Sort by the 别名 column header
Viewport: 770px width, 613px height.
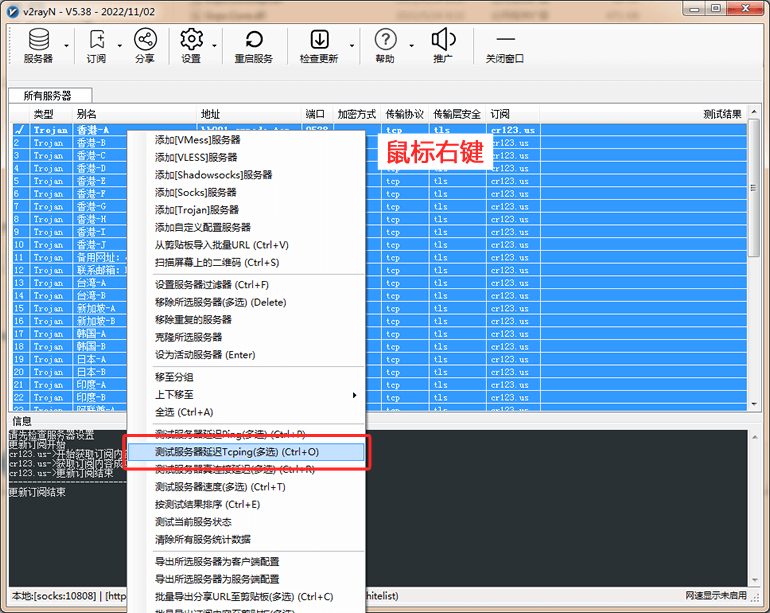click(134, 114)
